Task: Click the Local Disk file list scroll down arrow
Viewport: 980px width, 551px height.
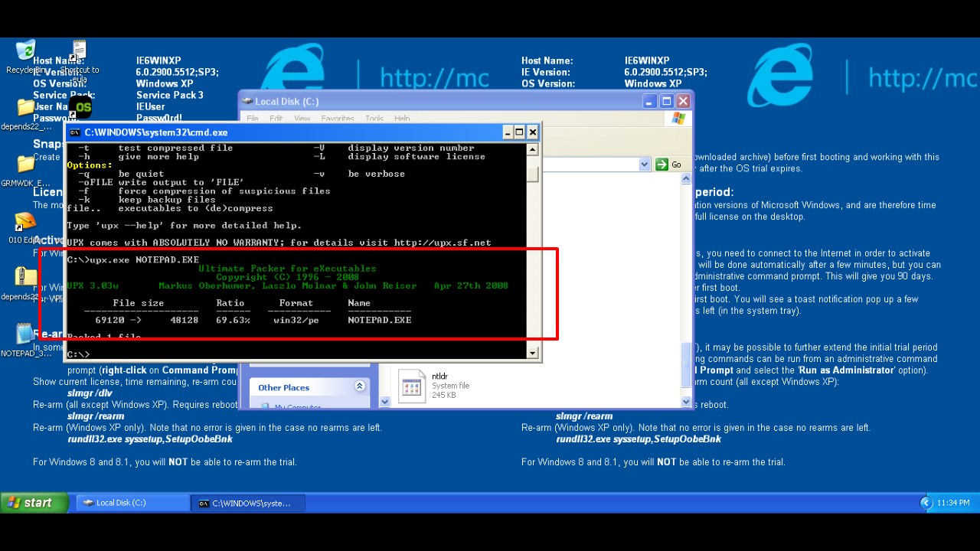Action: pos(686,401)
